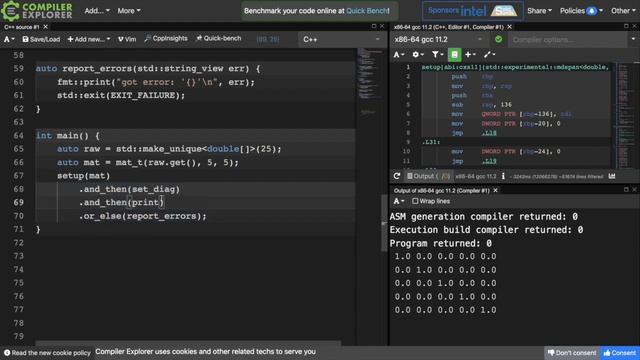Open the Compiler Explorer logo home link
The image size is (640, 360).
coord(37,11)
